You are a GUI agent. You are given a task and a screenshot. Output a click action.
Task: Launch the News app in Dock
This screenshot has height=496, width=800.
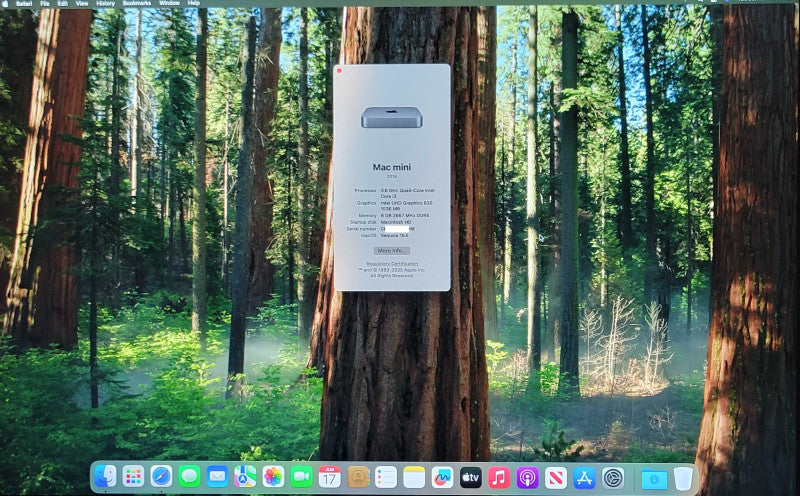coord(556,477)
